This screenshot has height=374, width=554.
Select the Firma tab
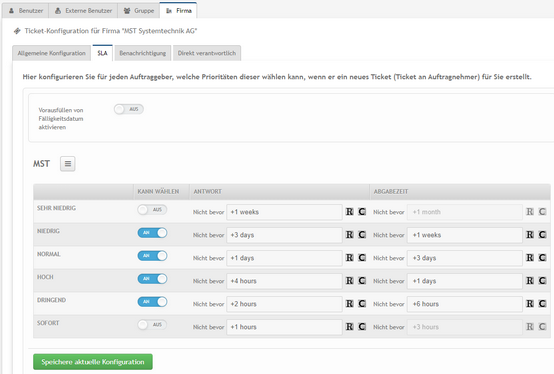(x=178, y=11)
